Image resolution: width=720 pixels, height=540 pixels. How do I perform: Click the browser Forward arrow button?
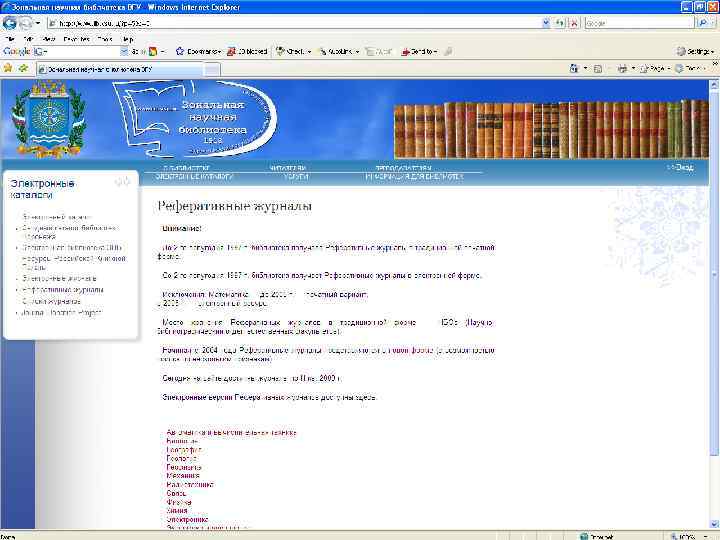[x=25, y=23]
